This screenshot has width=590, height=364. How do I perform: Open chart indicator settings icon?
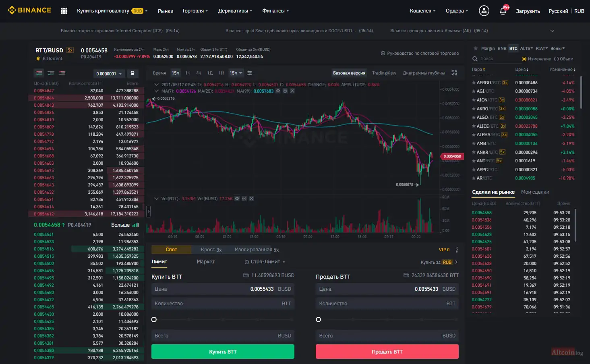pyautogui.click(x=250, y=73)
